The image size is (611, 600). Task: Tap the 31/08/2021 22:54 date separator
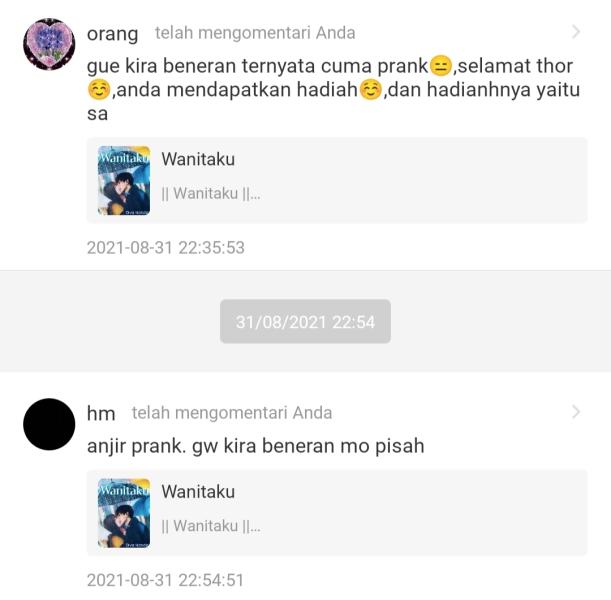point(306,321)
